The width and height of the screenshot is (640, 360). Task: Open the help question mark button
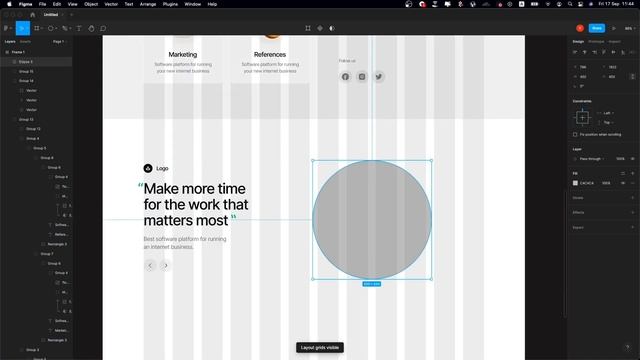coord(627,347)
